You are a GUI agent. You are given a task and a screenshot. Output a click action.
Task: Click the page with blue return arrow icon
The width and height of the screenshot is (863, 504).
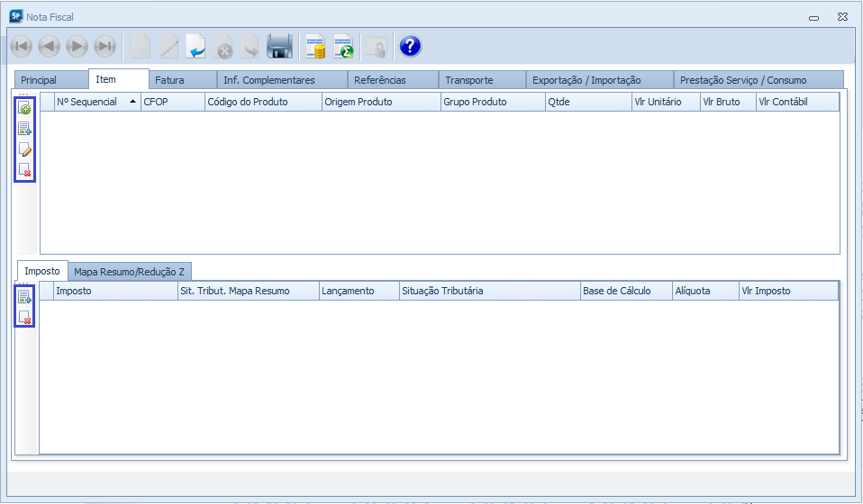[195, 46]
